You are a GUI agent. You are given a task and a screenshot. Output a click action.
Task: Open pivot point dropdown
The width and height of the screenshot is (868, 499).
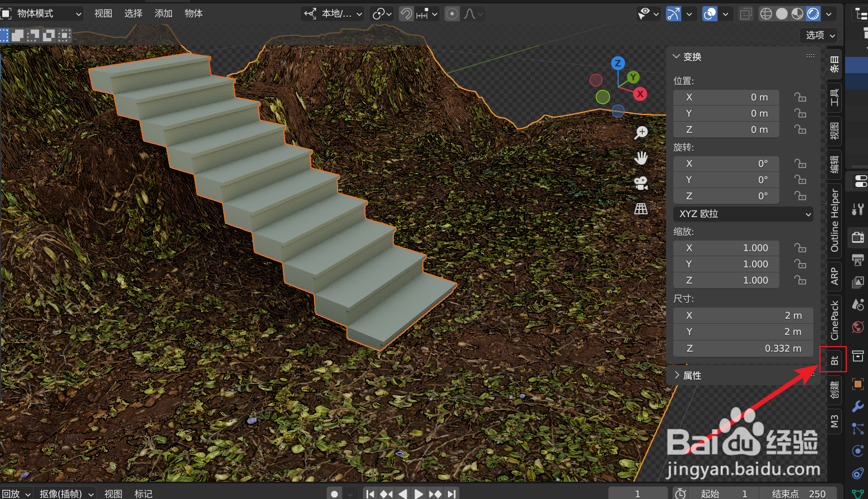382,13
